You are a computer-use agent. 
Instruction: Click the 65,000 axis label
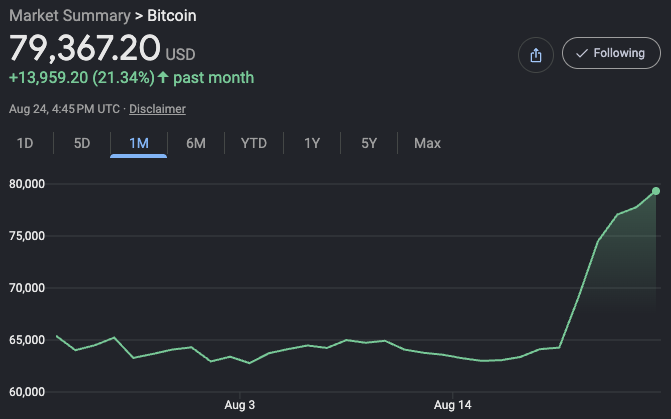tap(27, 340)
